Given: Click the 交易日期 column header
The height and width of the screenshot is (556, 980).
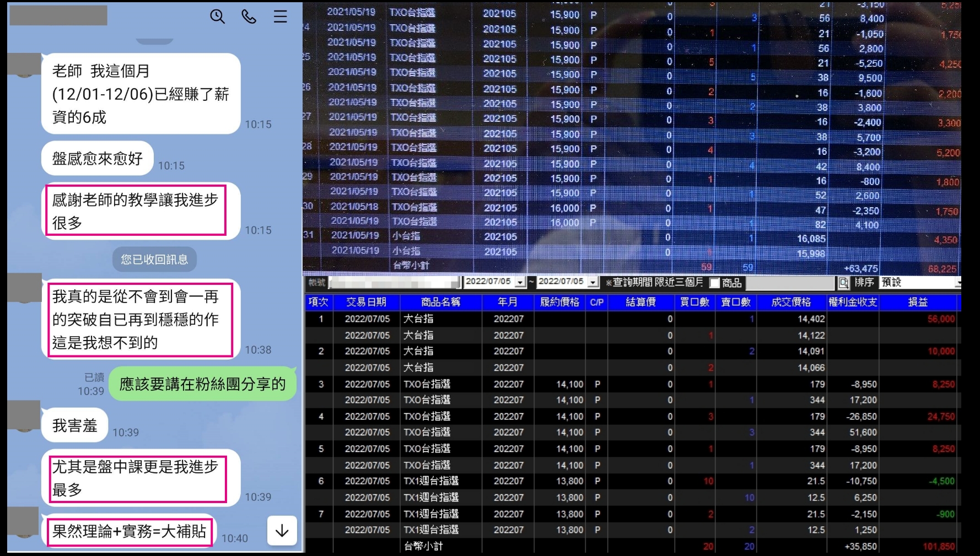Looking at the screenshot, I should (365, 302).
